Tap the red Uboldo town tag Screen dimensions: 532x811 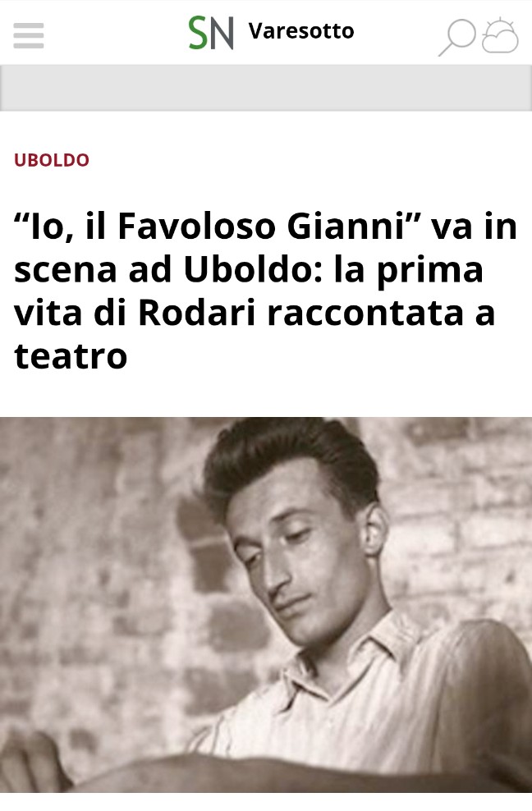coord(52,160)
